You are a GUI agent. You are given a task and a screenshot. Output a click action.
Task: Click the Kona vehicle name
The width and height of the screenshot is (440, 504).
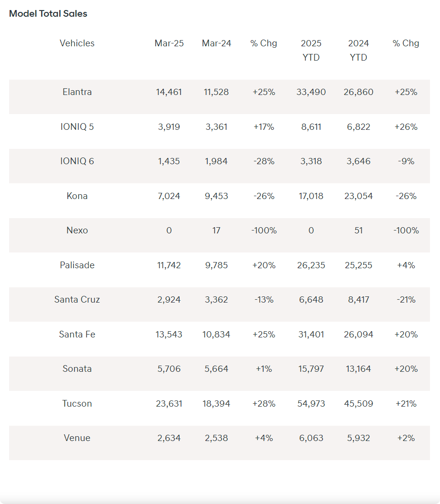[x=77, y=196]
